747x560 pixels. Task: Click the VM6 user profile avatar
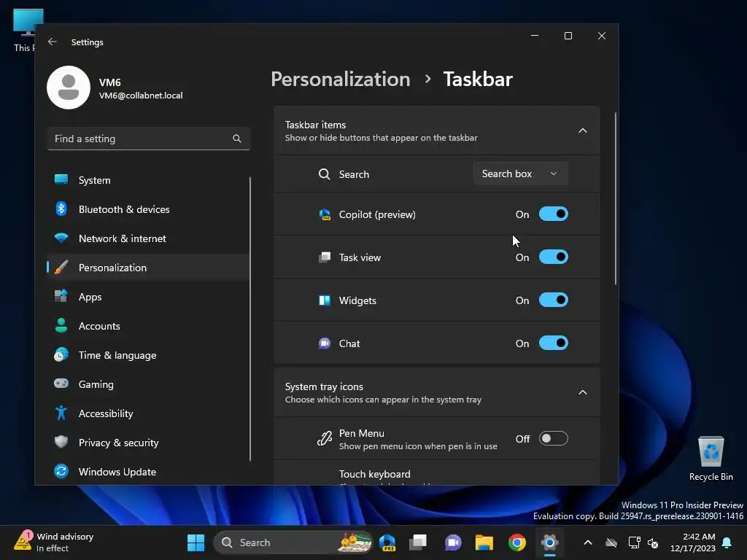tap(69, 87)
